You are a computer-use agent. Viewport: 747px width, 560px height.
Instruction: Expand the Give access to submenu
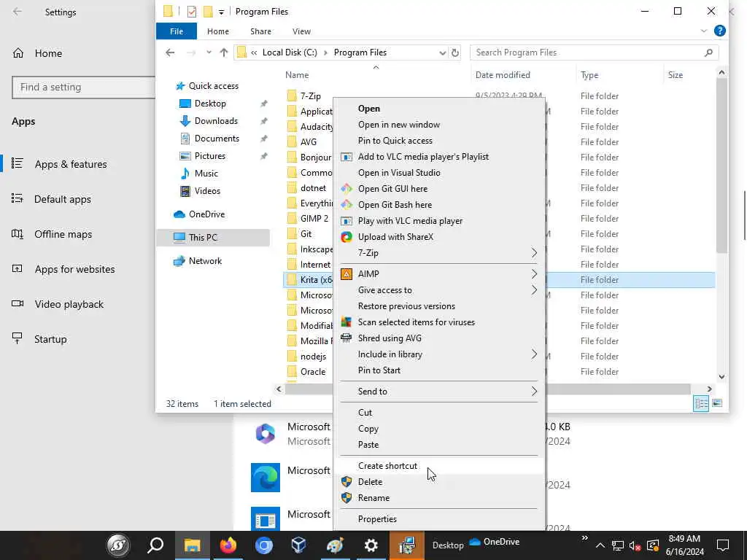tap(534, 290)
